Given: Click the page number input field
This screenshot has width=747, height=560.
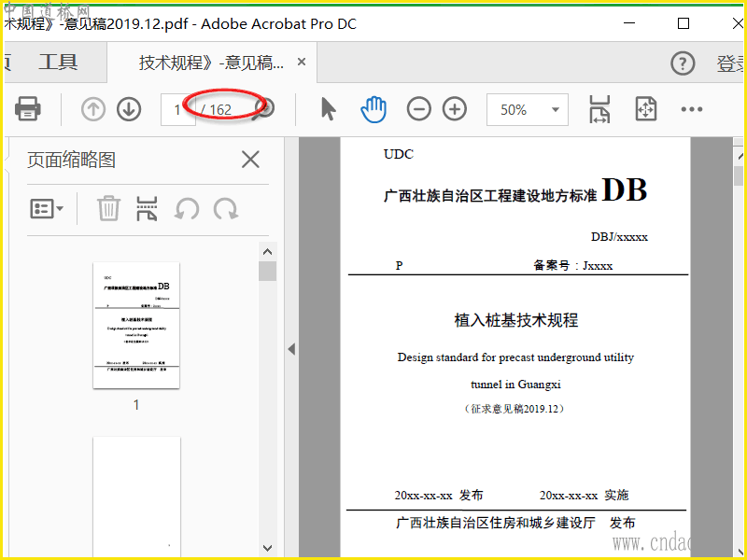Looking at the screenshot, I should pyautogui.click(x=177, y=109).
